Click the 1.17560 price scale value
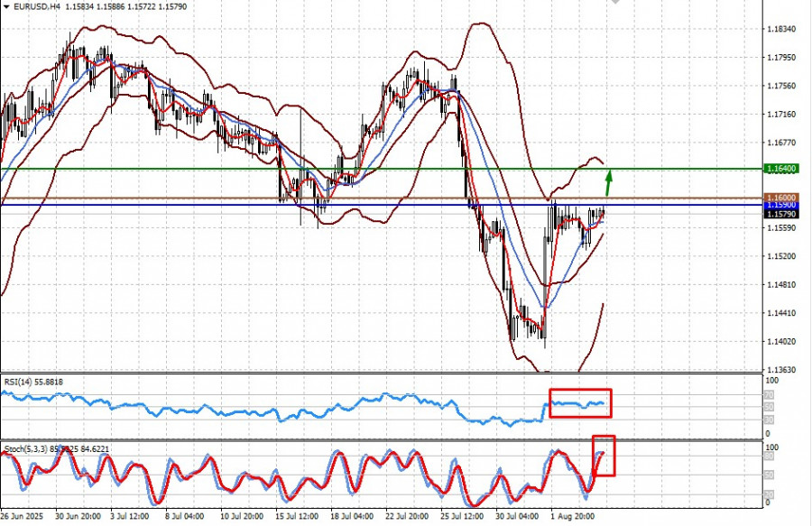Screen dimensions: 812x526 [x=781, y=86]
